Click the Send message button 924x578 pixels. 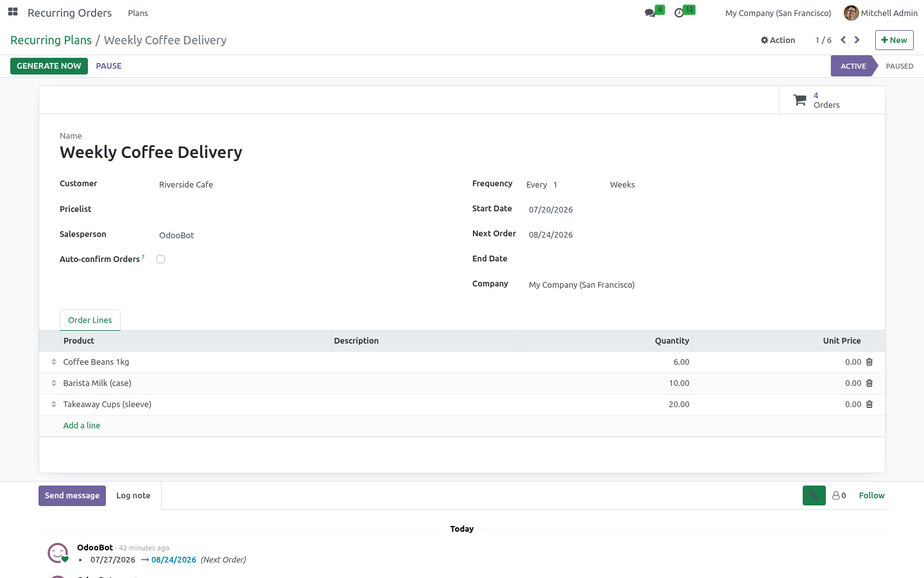[72, 495]
